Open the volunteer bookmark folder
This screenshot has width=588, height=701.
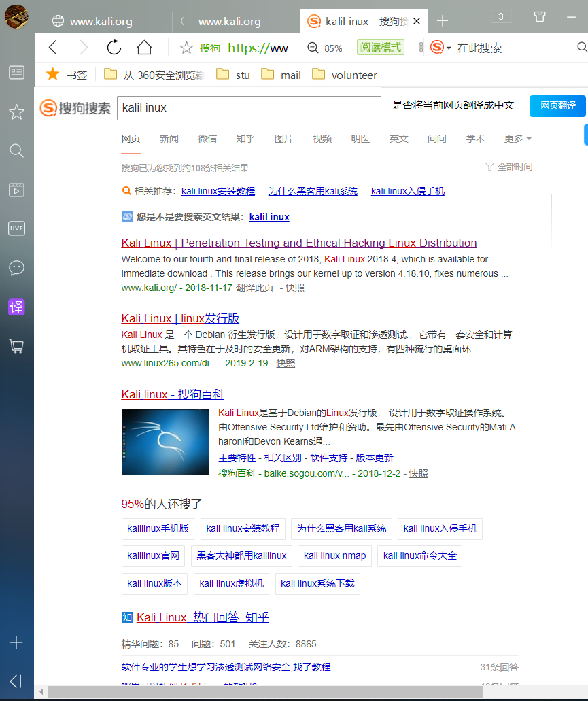pyautogui.click(x=345, y=75)
